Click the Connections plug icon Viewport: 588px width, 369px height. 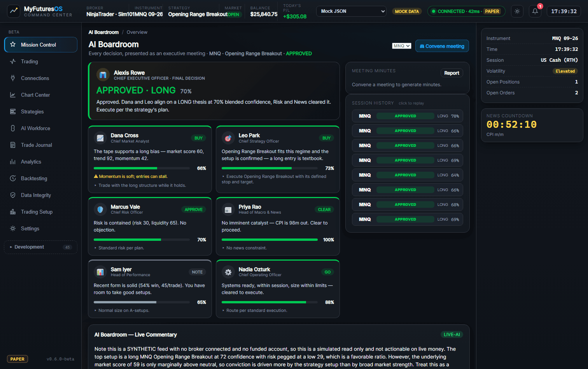pyautogui.click(x=13, y=78)
